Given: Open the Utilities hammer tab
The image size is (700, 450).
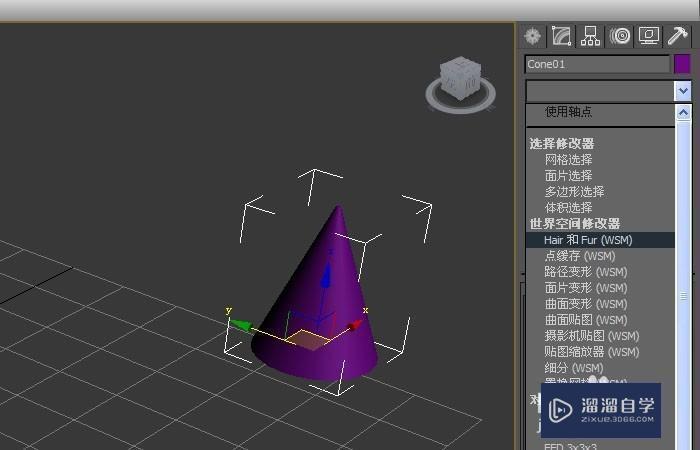Looking at the screenshot, I should [678, 36].
